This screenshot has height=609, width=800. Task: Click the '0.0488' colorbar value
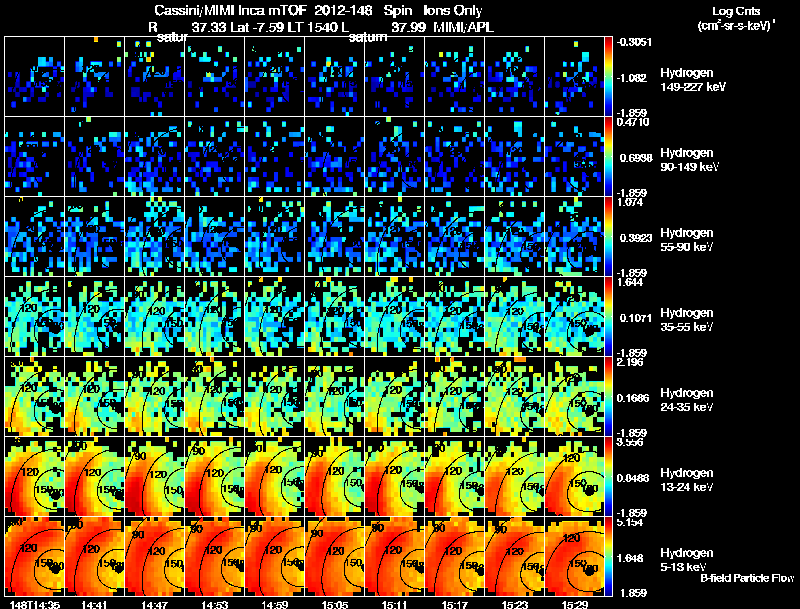click(633, 478)
